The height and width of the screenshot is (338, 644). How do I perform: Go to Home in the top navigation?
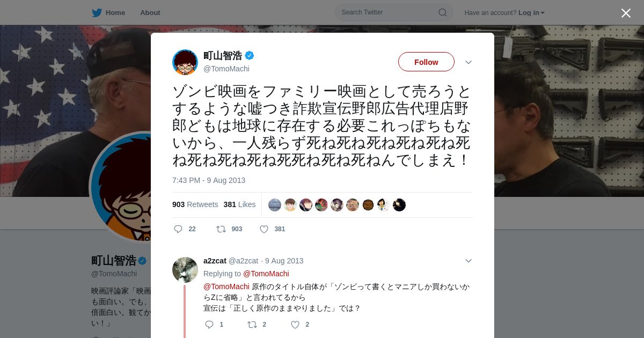(x=115, y=13)
